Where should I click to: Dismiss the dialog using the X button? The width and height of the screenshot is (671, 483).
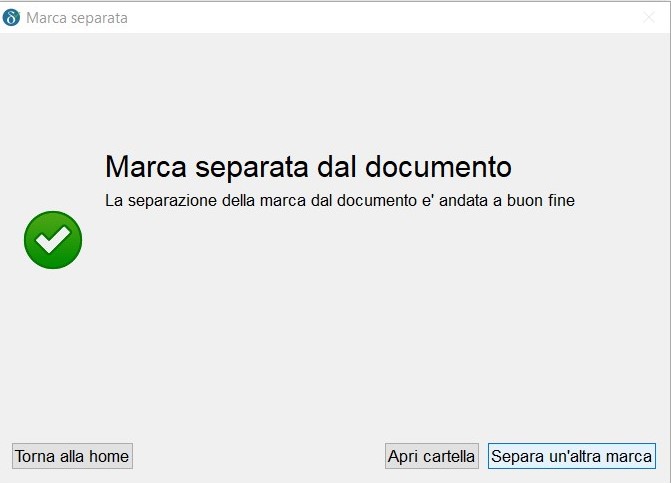click(x=648, y=17)
